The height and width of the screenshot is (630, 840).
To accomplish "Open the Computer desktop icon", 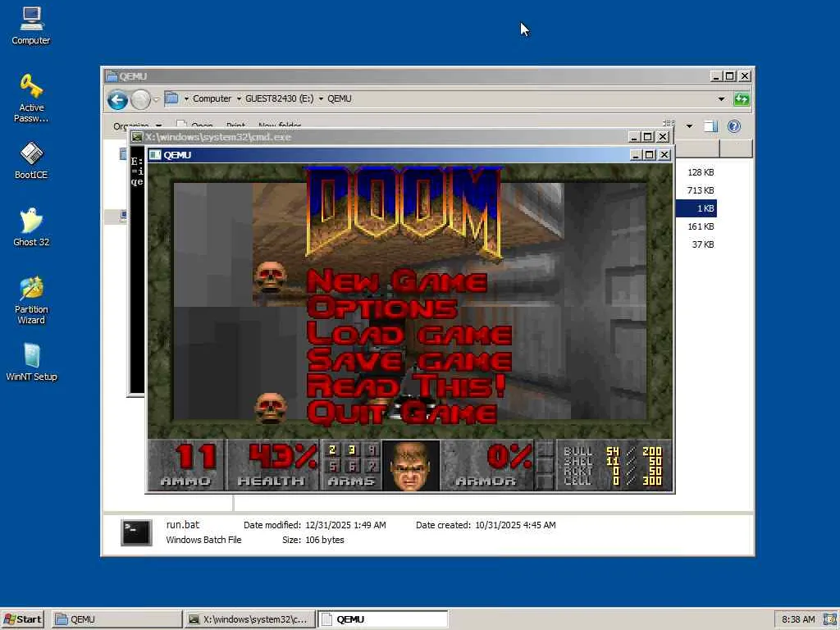I will coord(31,25).
